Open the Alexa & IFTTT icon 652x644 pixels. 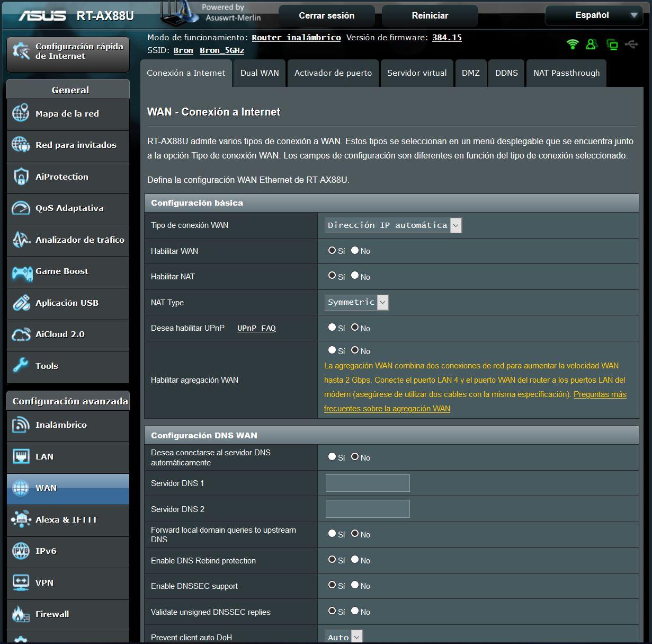pyautogui.click(x=21, y=519)
